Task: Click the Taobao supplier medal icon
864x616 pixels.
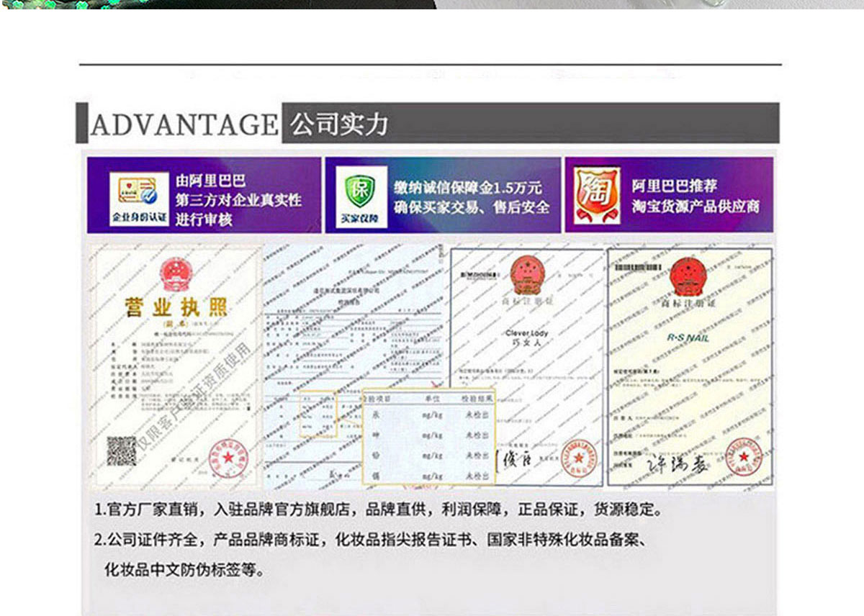Action: click(596, 196)
